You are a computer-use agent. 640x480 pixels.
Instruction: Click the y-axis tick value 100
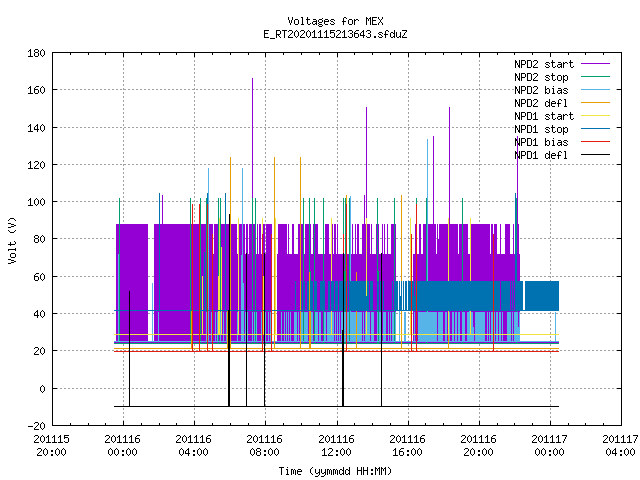pos(36,202)
